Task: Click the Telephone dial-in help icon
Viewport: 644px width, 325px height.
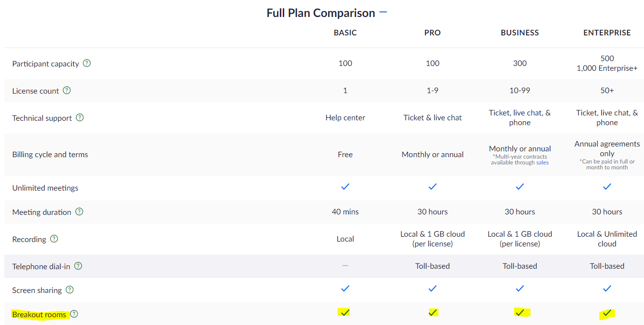Action: tap(78, 266)
